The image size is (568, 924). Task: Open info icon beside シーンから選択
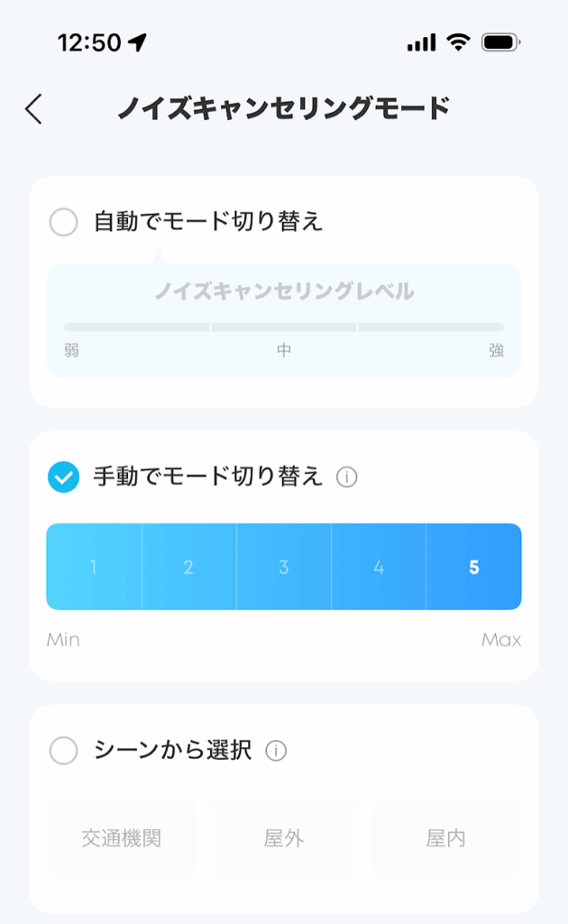[276, 751]
